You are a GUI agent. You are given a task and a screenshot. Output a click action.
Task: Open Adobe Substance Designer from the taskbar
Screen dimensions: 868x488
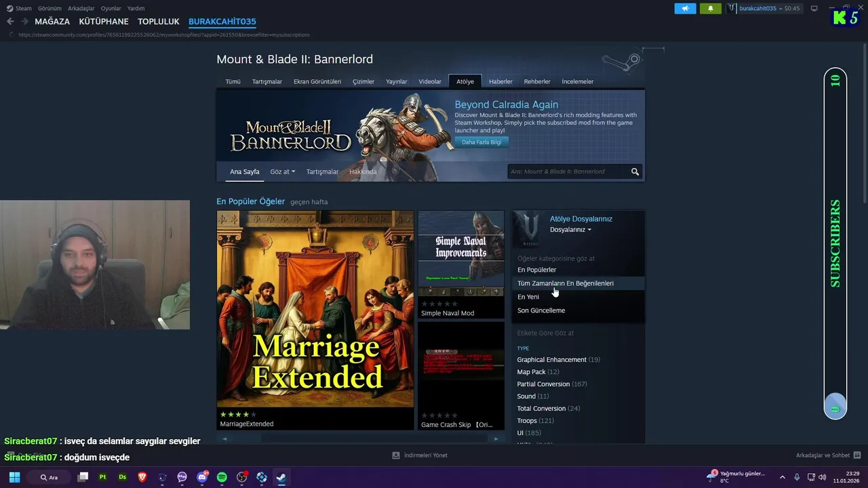click(x=123, y=477)
